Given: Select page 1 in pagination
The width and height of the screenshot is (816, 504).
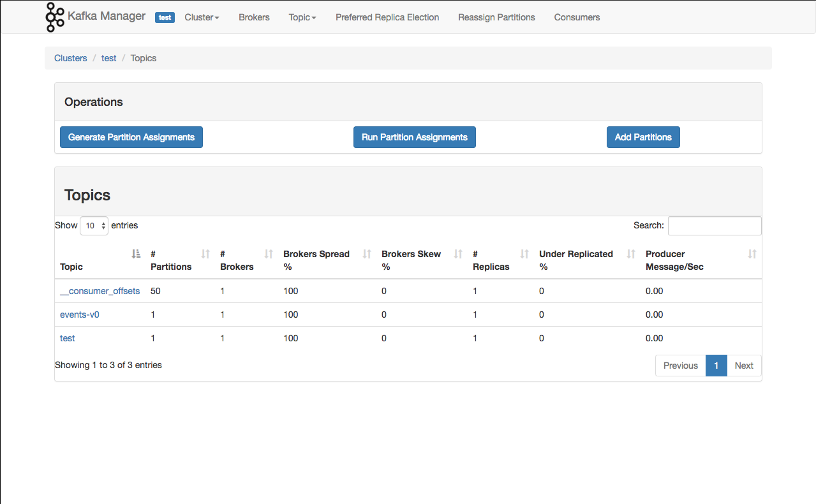Looking at the screenshot, I should point(716,366).
